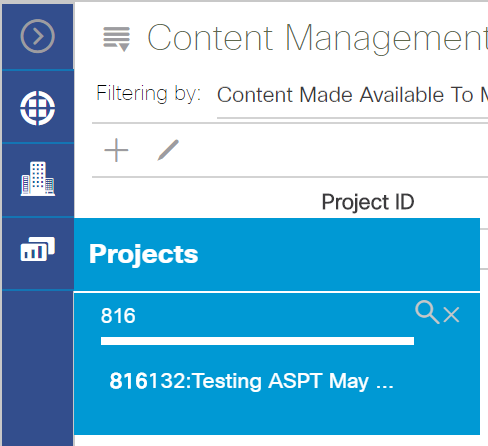Click the Content Made Available To filter text
The height and width of the screenshot is (446, 488).
352,95
